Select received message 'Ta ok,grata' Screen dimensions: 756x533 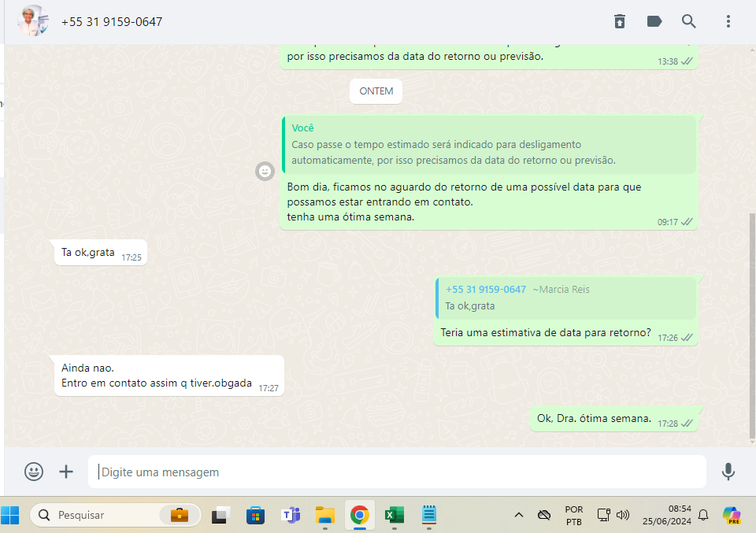point(101,253)
